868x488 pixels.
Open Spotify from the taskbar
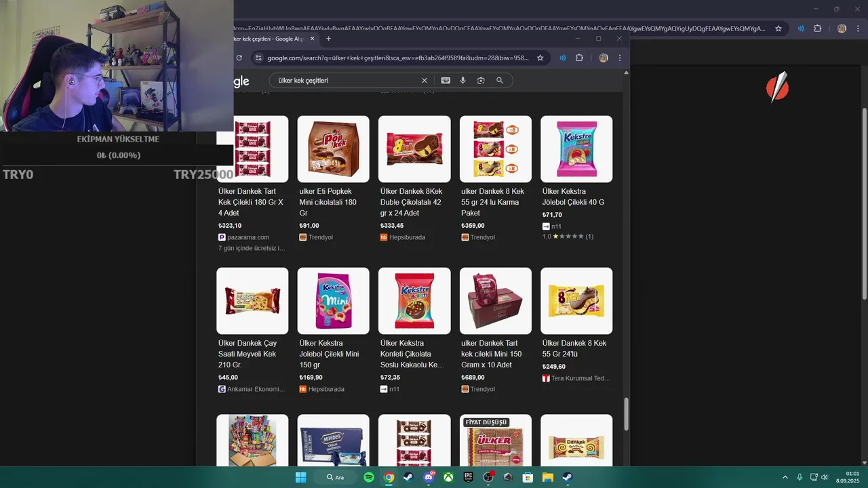click(x=369, y=477)
